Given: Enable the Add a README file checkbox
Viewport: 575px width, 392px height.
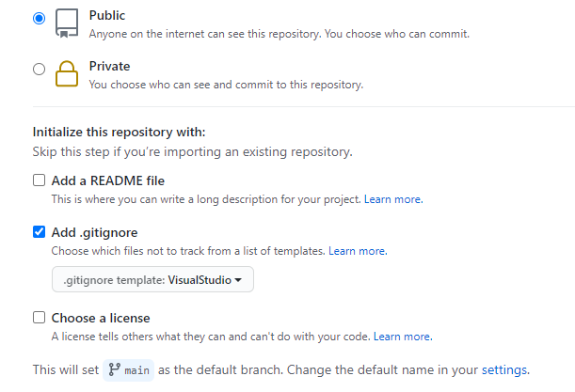Looking at the screenshot, I should click(x=39, y=180).
